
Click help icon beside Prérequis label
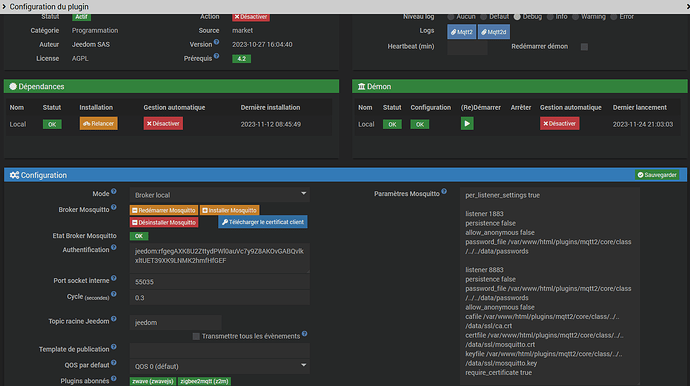[217, 56]
